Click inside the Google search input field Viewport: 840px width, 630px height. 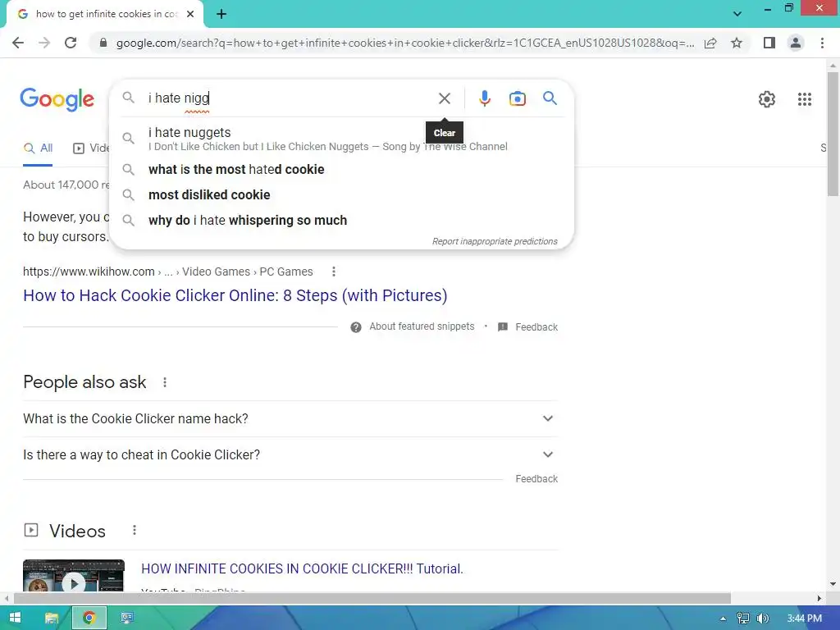290,98
